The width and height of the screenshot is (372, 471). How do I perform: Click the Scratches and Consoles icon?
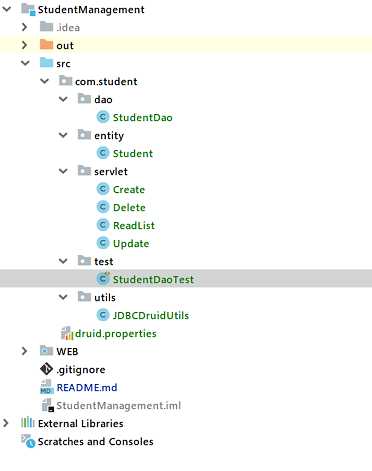click(28, 441)
